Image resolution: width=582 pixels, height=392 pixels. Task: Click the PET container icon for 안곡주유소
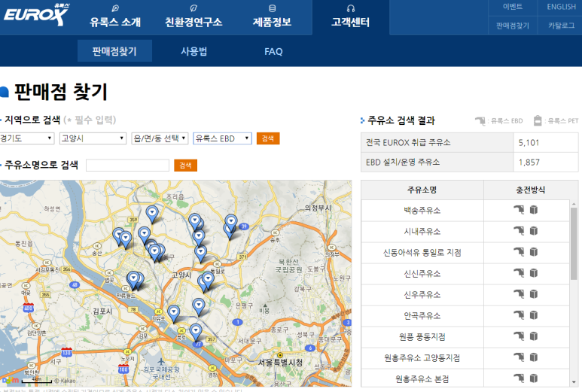534,315
